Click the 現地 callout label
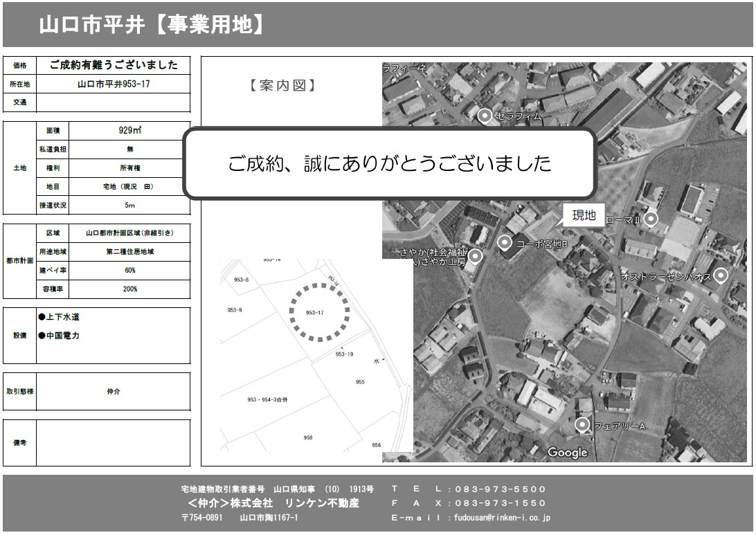Viewport: 756px width, 535px height. (x=583, y=215)
